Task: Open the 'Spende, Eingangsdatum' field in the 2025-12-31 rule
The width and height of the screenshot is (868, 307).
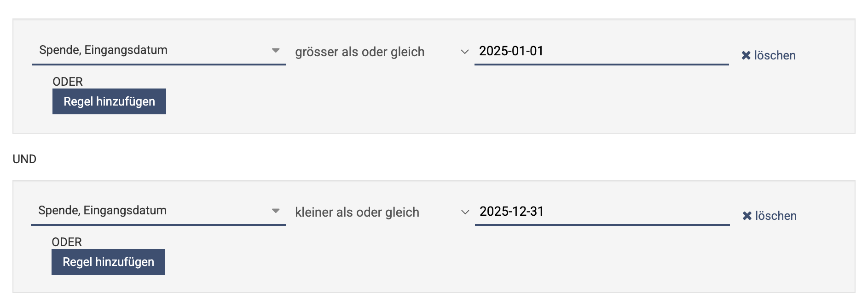Action: click(152, 211)
